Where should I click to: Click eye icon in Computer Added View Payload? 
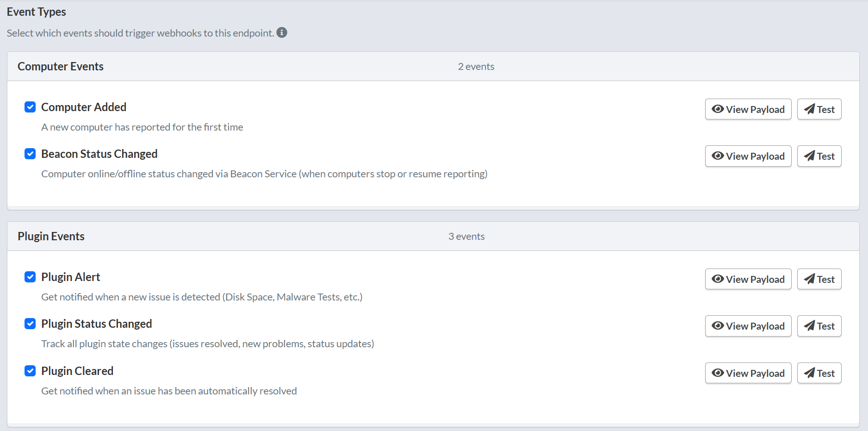point(718,109)
